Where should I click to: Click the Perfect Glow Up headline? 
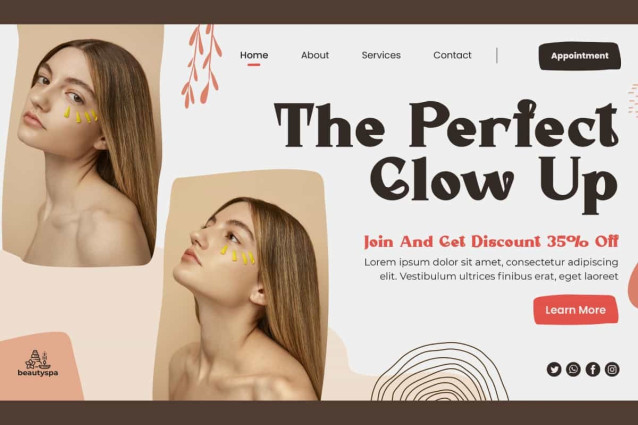(x=446, y=157)
